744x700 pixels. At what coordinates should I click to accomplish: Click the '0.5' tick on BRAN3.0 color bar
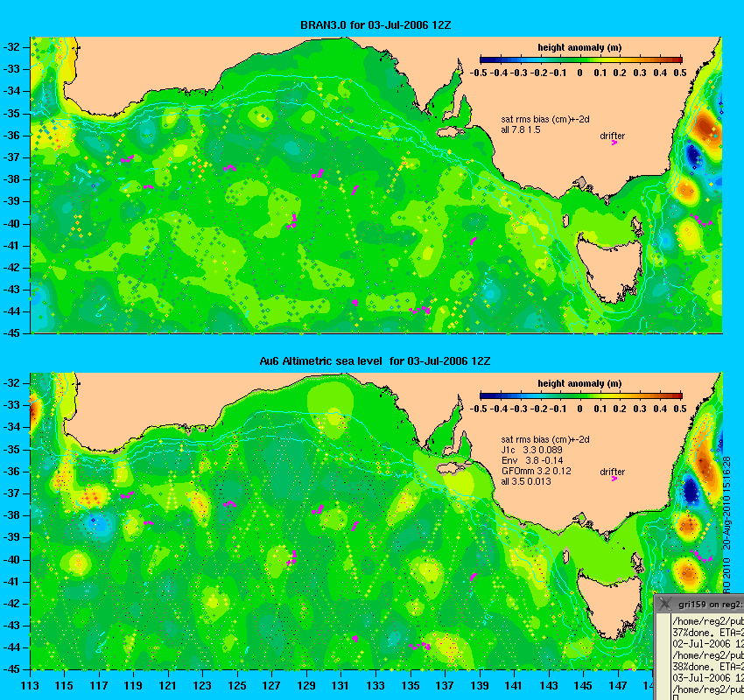(x=680, y=73)
